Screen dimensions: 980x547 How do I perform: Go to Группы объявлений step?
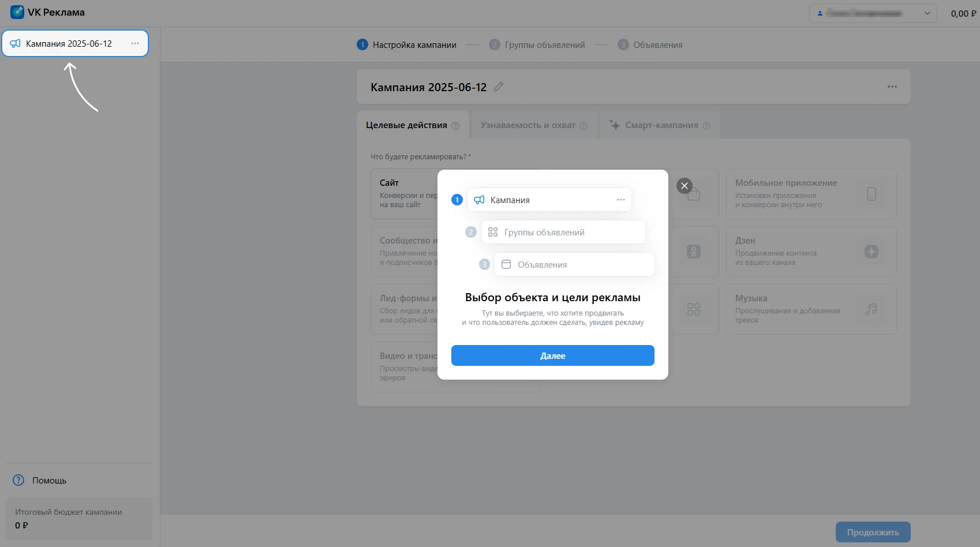pos(537,45)
